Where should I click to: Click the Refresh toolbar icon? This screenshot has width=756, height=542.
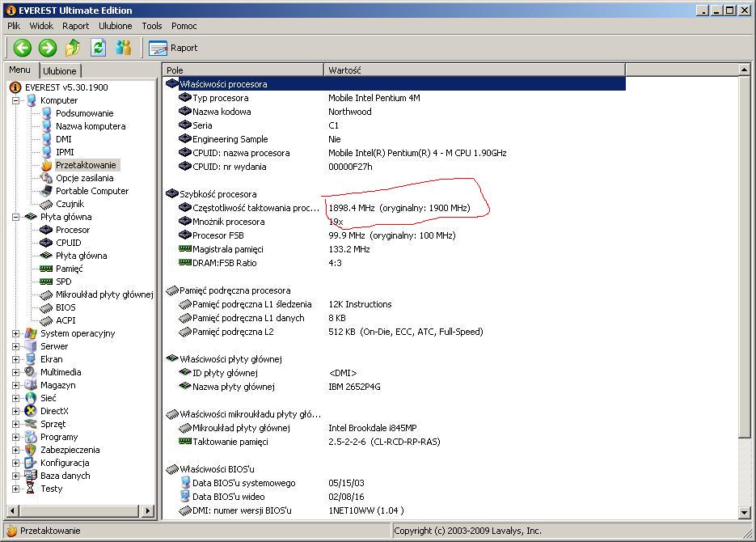(98, 48)
